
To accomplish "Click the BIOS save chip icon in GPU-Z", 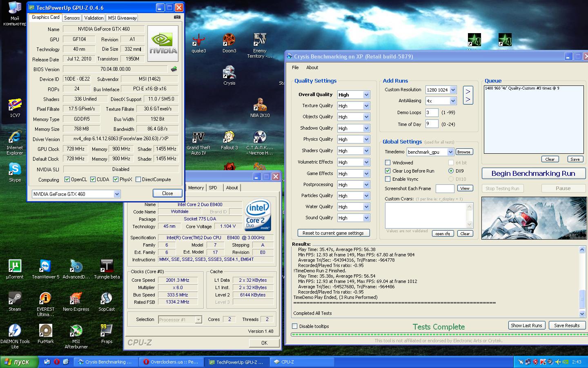I will coord(174,69).
